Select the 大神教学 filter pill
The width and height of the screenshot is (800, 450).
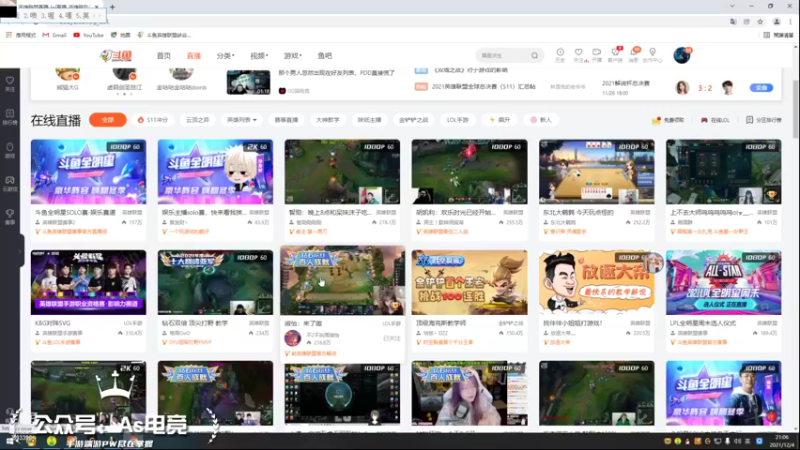(328, 120)
